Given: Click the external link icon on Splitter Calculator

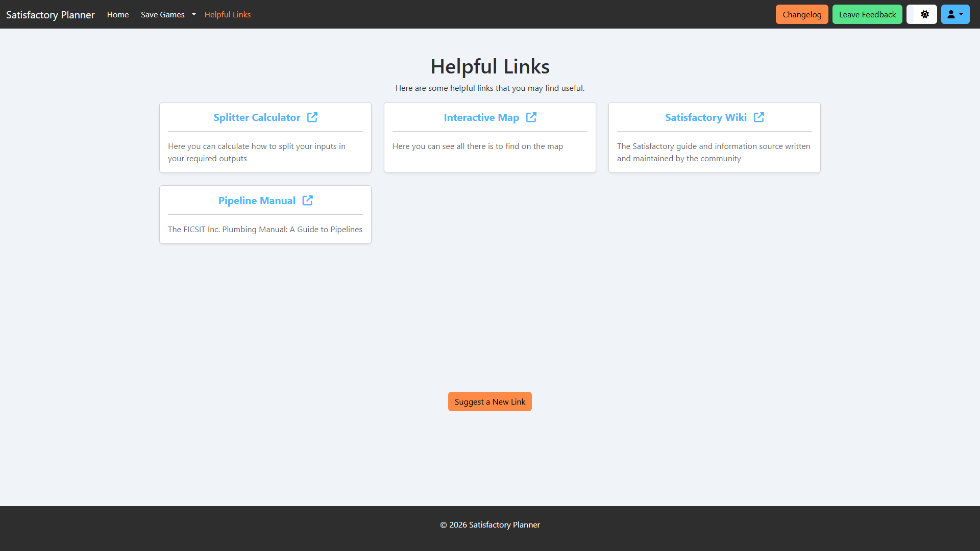Looking at the screenshot, I should coord(312,117).
